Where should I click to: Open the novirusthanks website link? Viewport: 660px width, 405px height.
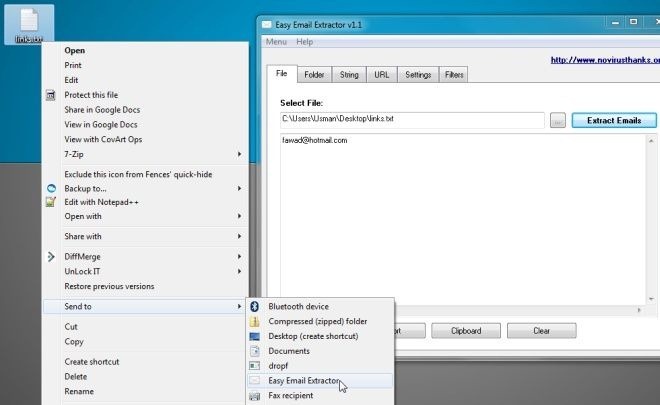click(605, 60)
